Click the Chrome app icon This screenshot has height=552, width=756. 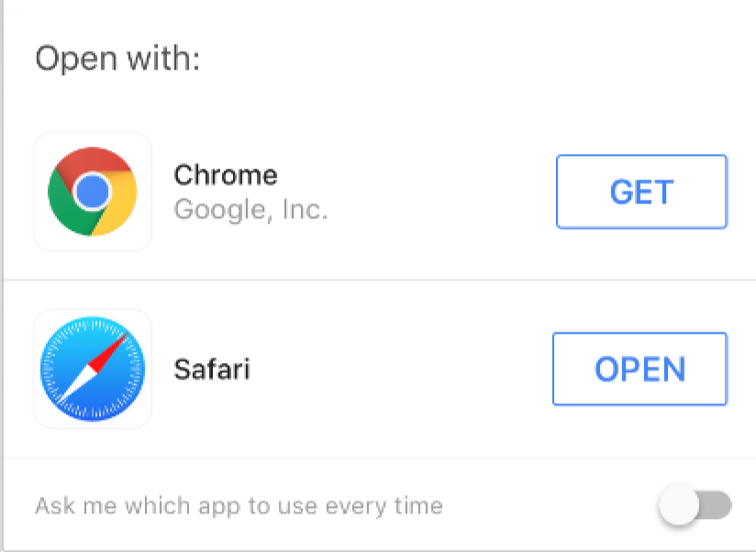tap(92, 192)
